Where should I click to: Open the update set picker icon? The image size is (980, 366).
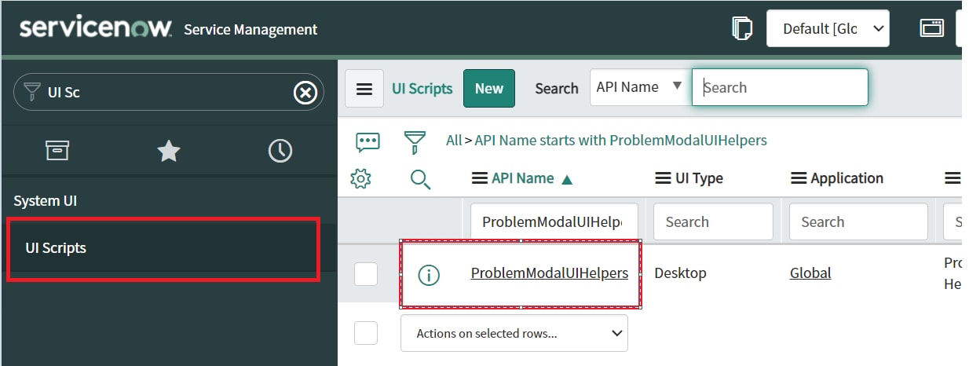741,29
